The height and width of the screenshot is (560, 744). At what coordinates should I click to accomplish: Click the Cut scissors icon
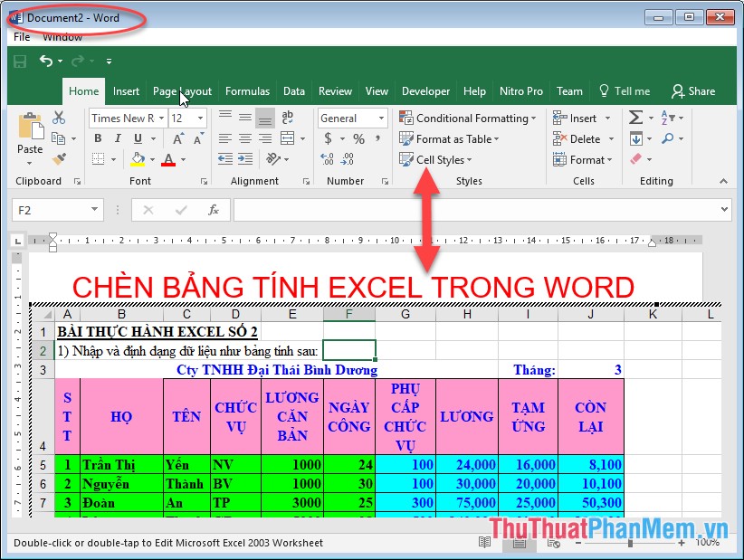(x=59, y=118)
